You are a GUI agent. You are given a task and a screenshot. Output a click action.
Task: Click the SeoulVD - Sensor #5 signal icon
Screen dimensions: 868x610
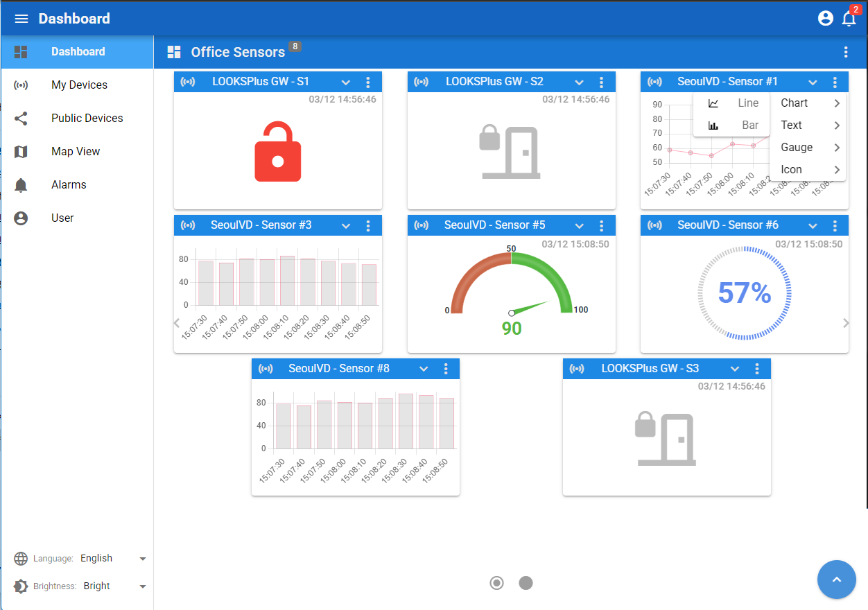coord(422,225)
